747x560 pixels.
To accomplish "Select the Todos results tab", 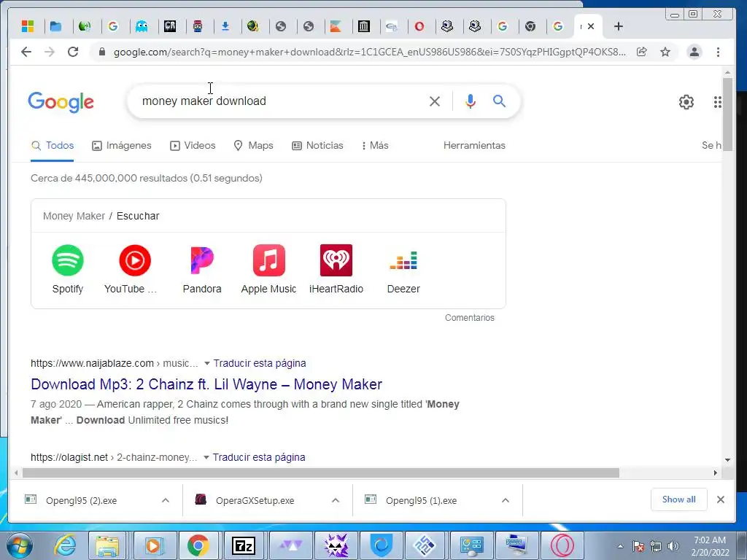I will point(53,146).
